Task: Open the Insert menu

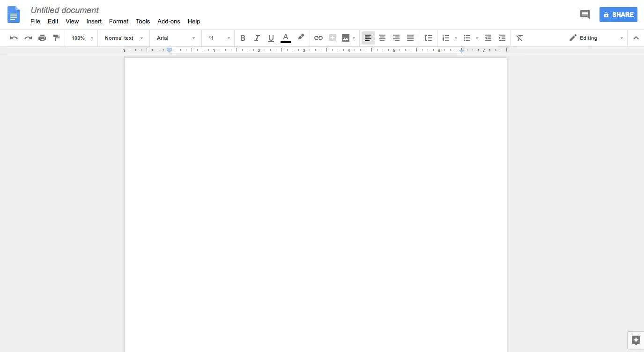Action: 94,21
